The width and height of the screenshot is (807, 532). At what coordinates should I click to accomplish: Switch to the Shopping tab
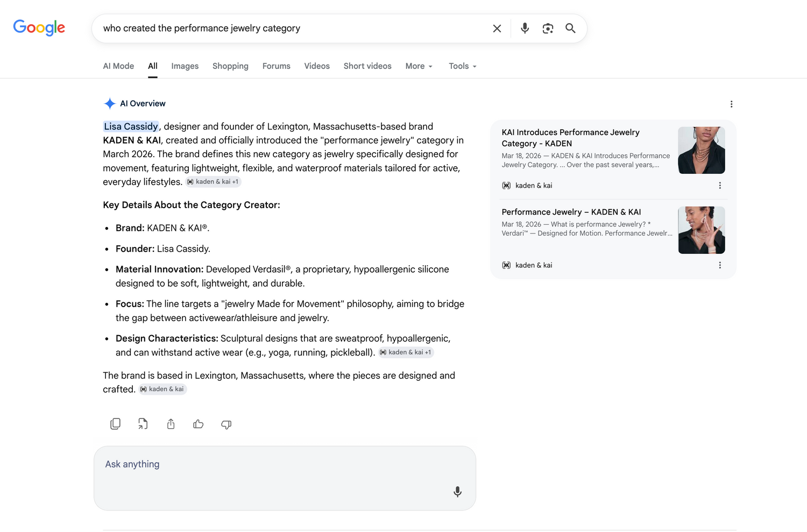pos(230,66)
